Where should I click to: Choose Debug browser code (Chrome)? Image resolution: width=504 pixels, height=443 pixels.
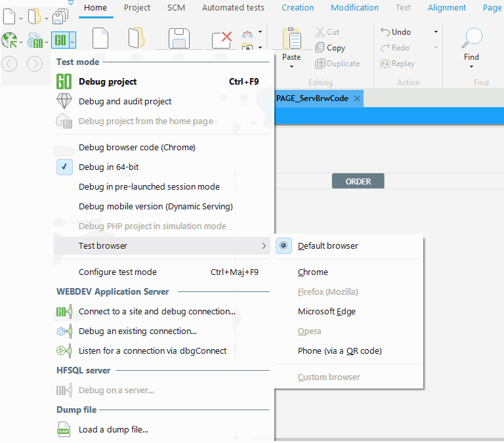tap(163, 147)
